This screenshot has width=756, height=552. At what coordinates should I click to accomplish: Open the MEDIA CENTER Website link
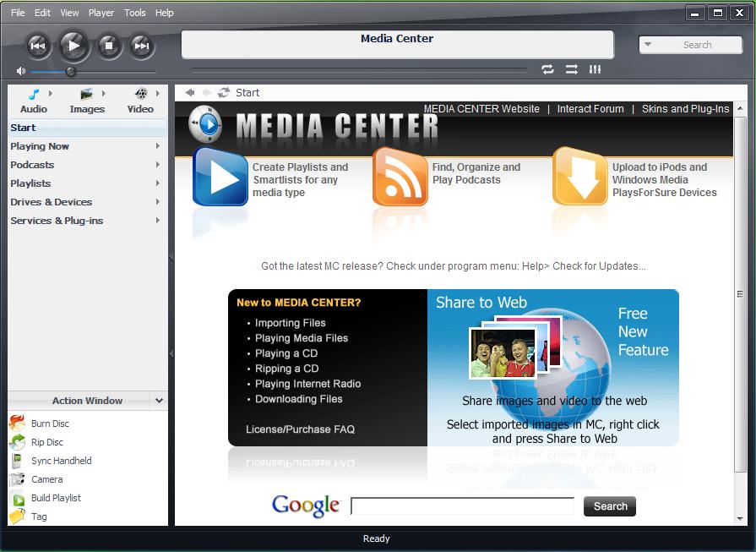481,109
